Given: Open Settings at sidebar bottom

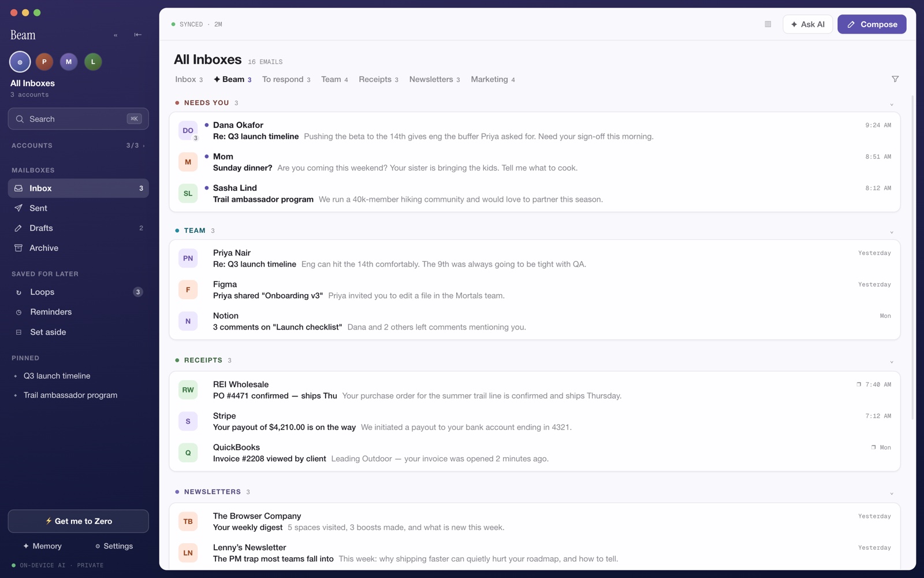Looking at the screenshot, I should (x=114, y=546).
